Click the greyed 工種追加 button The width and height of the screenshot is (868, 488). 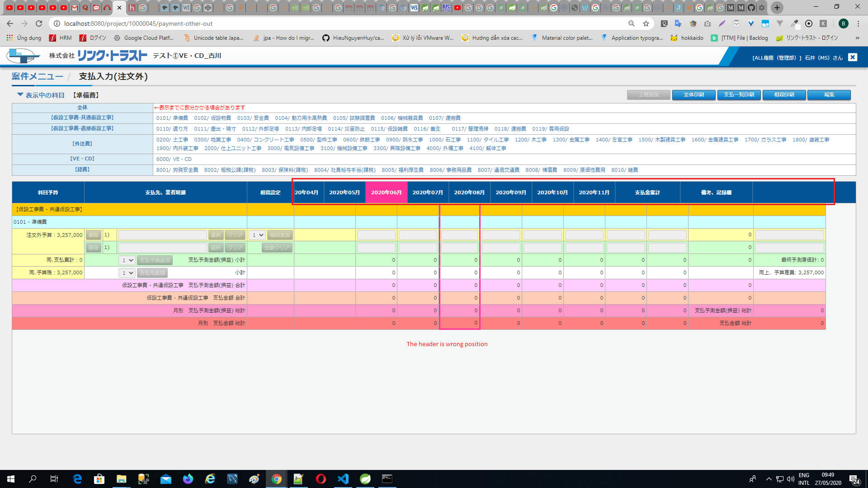click(x=648, y=95)
